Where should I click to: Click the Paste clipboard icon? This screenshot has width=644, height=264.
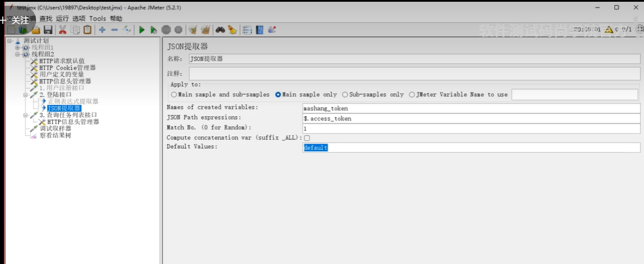point(87,30)
